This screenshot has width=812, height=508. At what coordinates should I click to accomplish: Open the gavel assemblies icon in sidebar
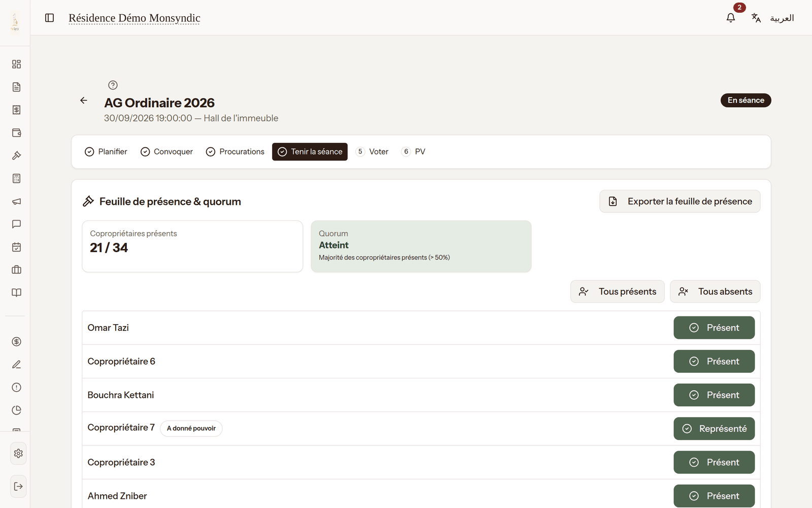[16, 155]
